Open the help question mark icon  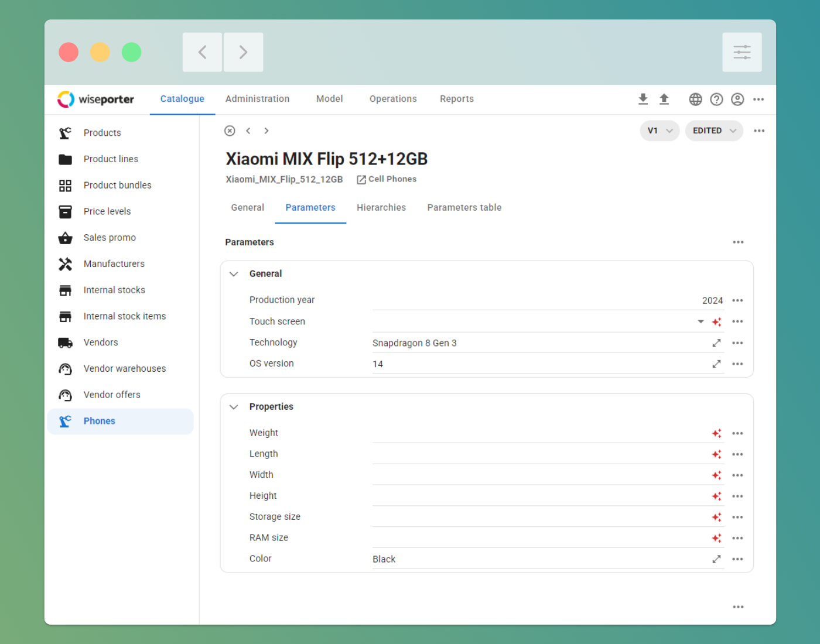point(716,100)
